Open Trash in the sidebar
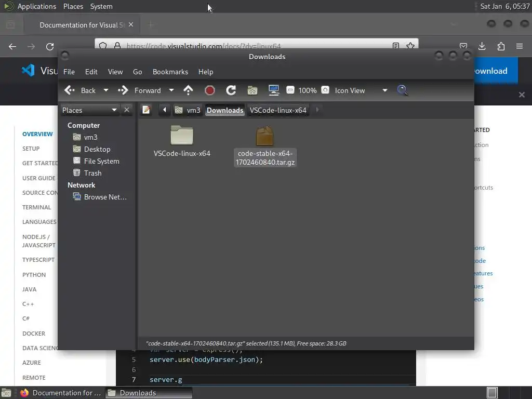 [87, 173]
